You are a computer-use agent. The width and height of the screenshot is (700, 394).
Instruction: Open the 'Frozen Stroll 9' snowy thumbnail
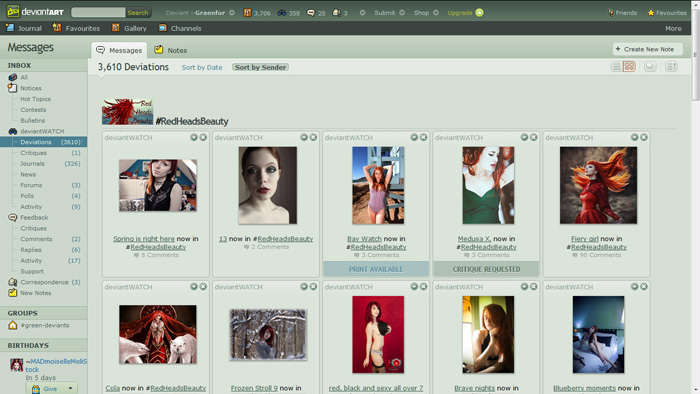click(x=268, y=335)
